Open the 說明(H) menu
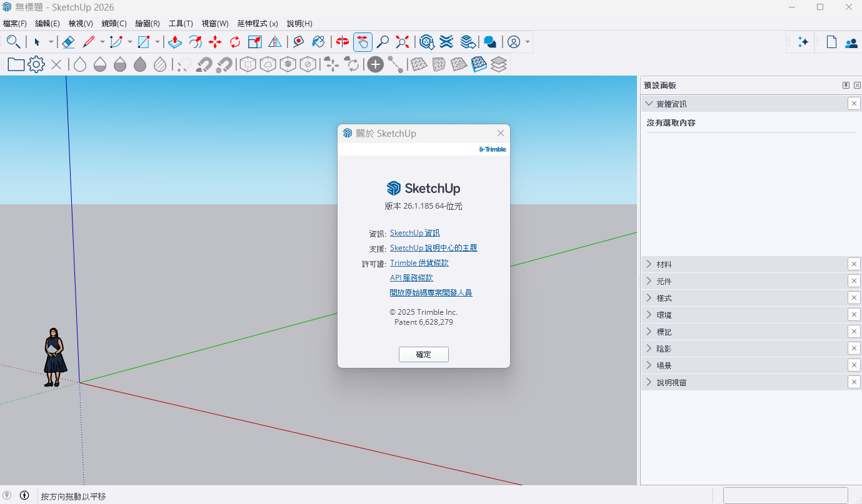The image size is (862, 504). click(x=299, y=24)
